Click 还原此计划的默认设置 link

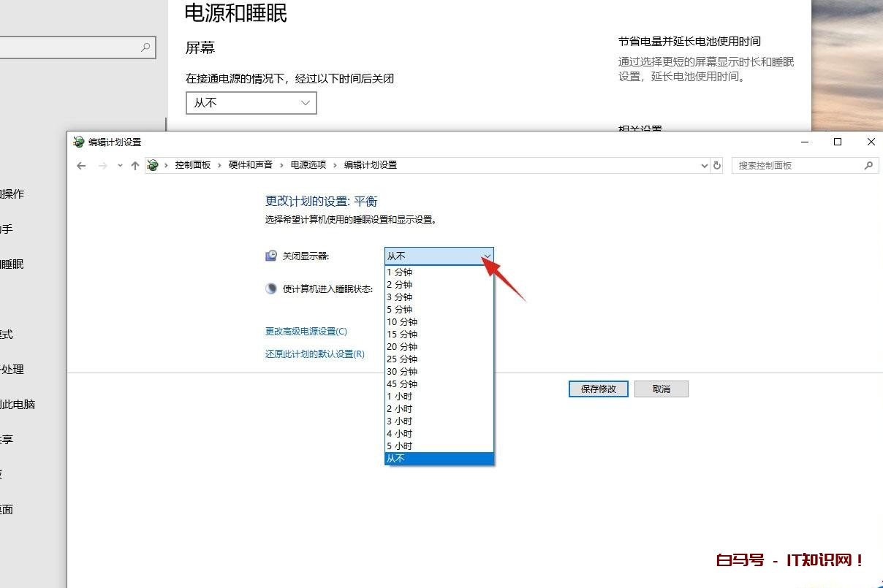pyautogui.click(x=314, y=354)
